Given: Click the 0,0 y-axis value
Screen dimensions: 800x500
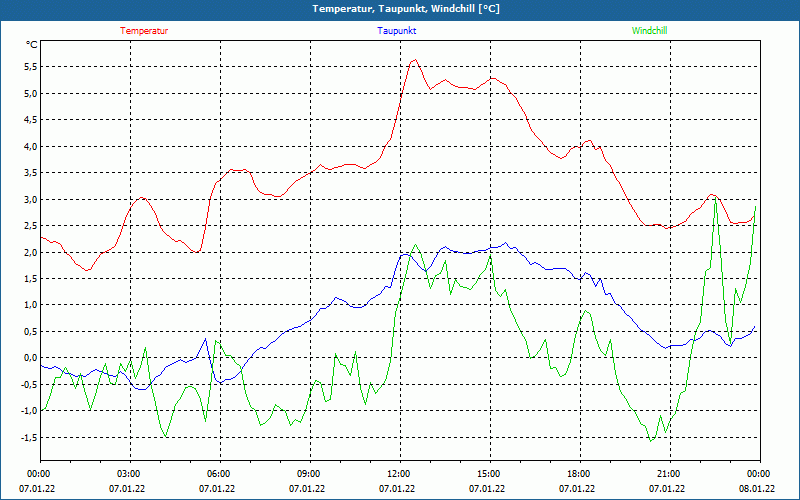Looking at the screenshot, I should pyautogui.click(x=31, y=358).
